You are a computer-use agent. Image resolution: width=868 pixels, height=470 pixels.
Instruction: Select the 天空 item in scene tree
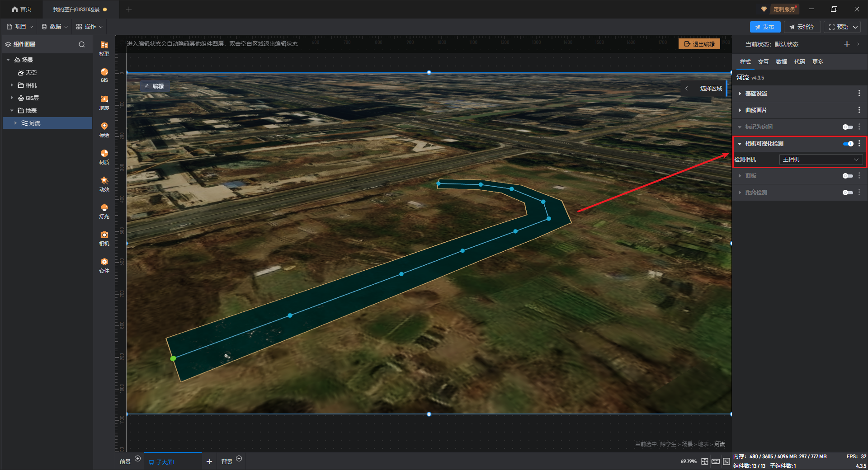click(31, 72)
